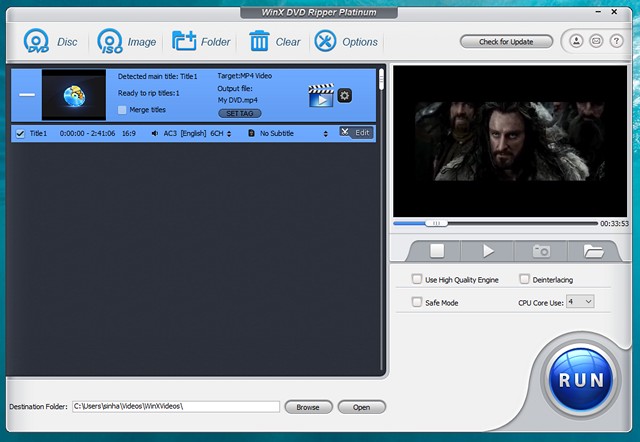This screenshot has height=442, width=640.
Task: Change the AC3 English 6CH audio track
Action: point(198,133)
